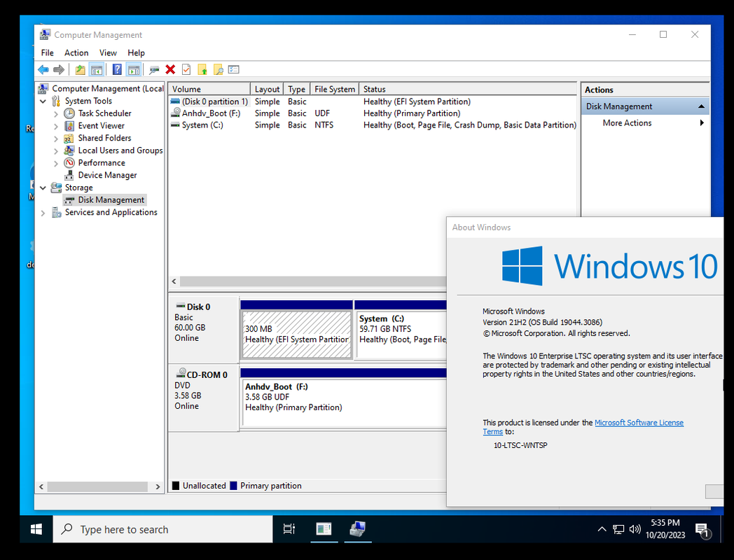The image size is (734, 560).
Task: Open the network icon in system tray
Action: [x=618, y=530]
